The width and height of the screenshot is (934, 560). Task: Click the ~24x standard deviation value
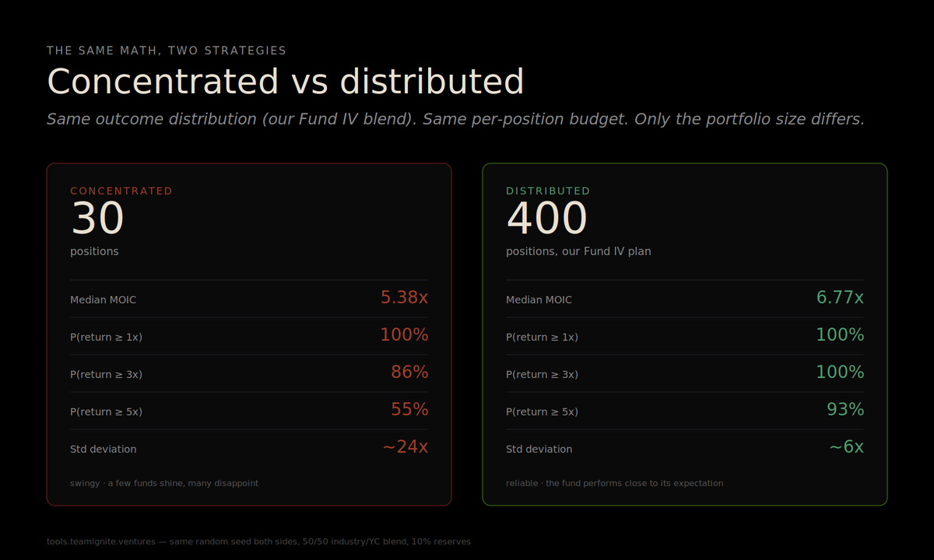pyautogui.click(x=405, y=447)
